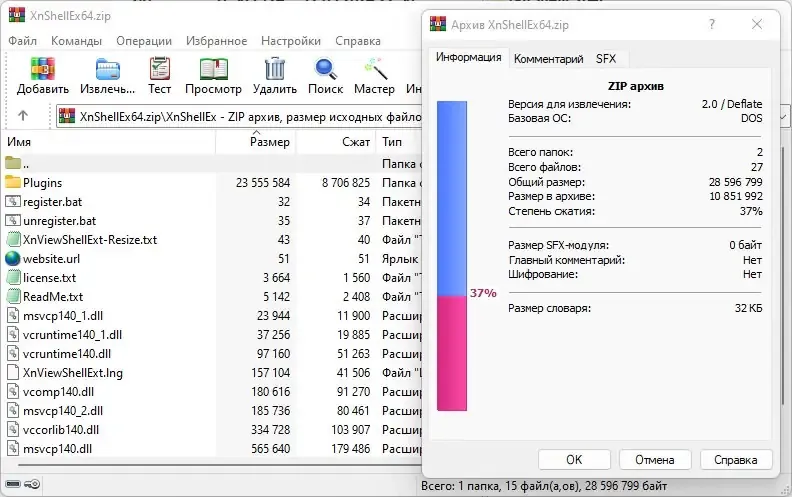The image size is (792, 497).
Task: Select the website.url file entry
Action: [x=211, y=259]
